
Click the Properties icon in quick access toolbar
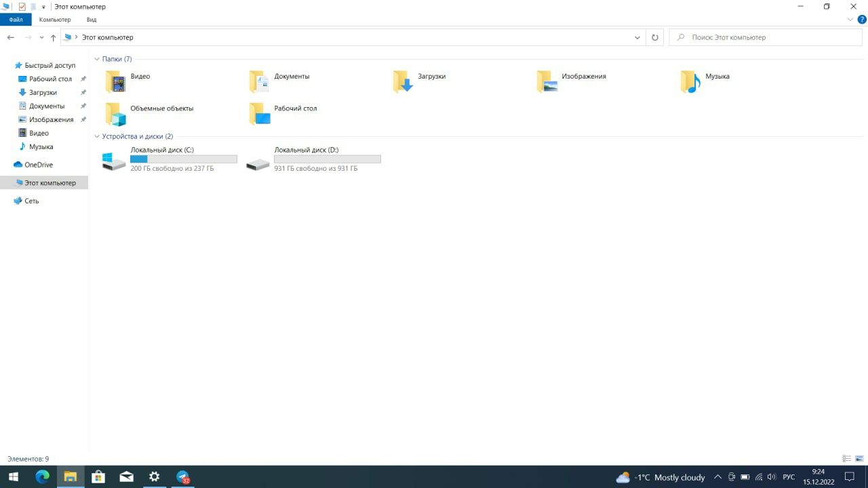click(22, 6)
